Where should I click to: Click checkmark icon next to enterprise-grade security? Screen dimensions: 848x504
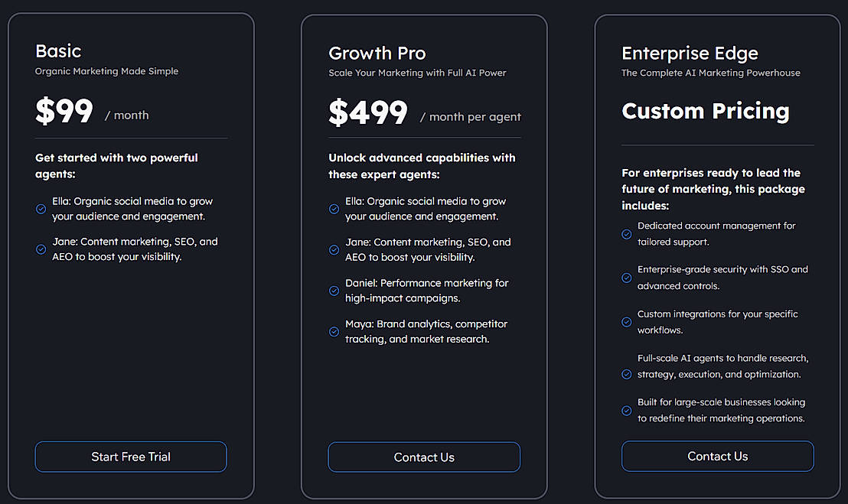(627, 278)
